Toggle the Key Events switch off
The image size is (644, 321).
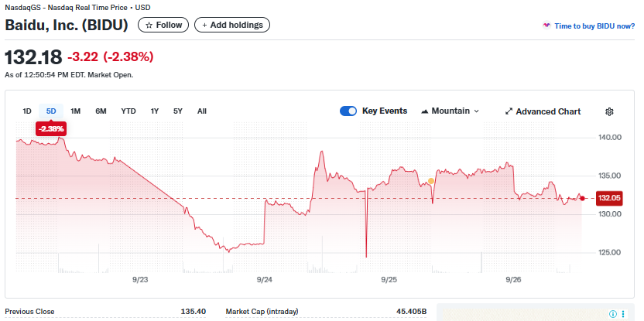(x=348, y=111)
